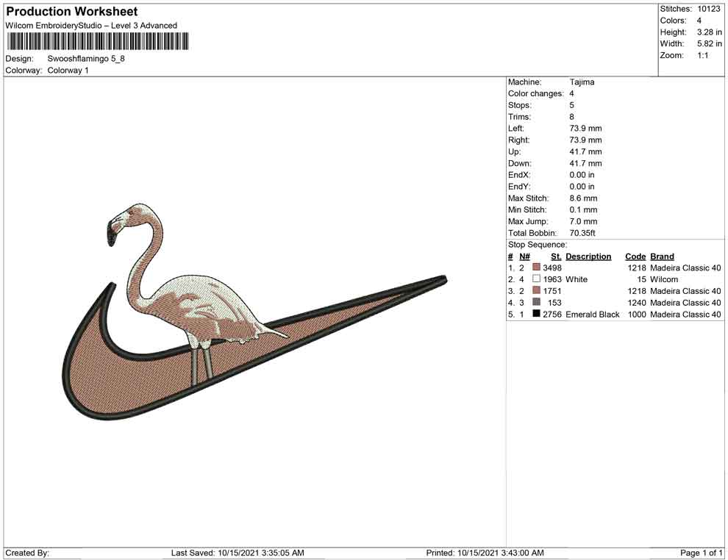Screen dimensions: 728x560
Task: Click the Code column header
Action: (x=635, y=256)
